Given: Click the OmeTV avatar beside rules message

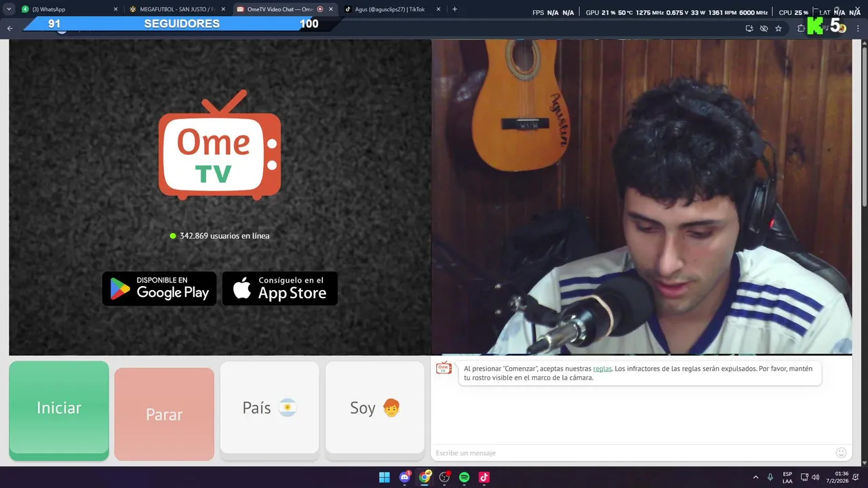Looking at the screenshot, I should [443, 369].
